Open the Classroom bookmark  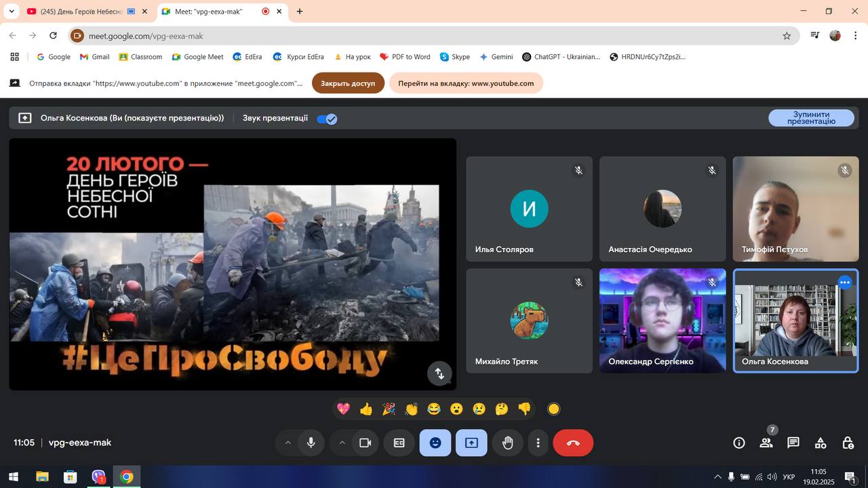(x=140, y=57)
